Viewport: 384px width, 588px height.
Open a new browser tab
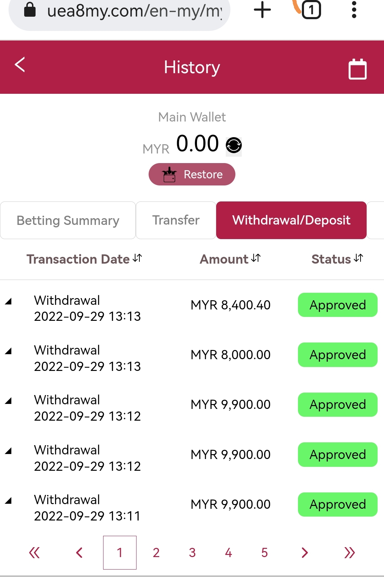pyautogui.click(x=262, y=10)
